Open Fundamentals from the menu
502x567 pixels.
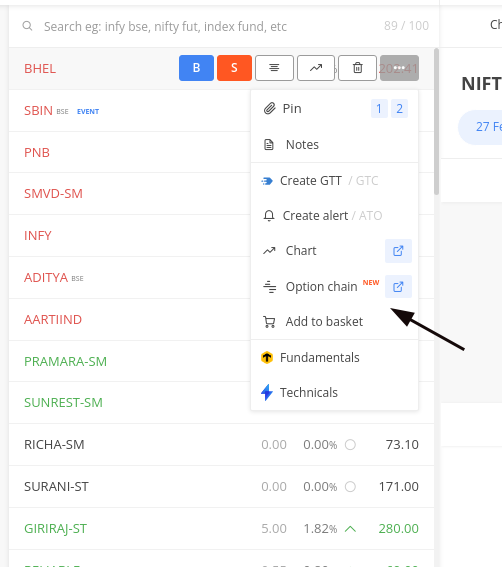pyautogui.click(x=335, y=358)
